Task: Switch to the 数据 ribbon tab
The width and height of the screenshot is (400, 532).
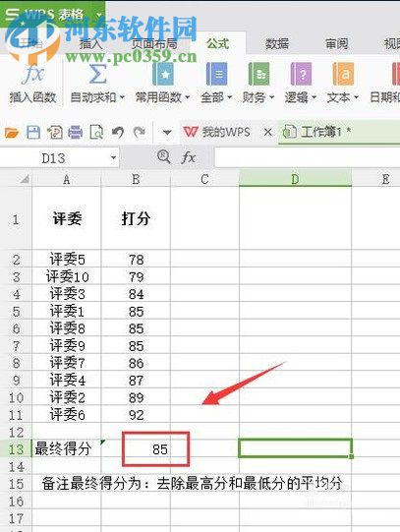Action: (x=277, y=44)
